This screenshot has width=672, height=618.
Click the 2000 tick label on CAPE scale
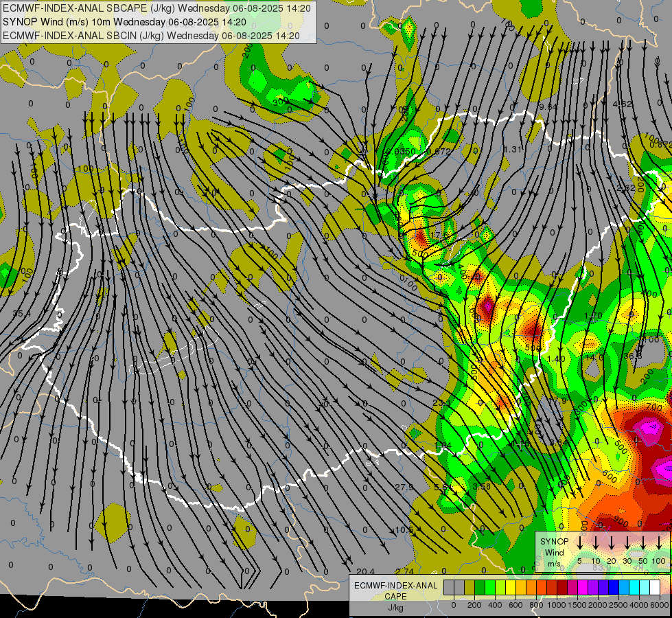[x=598, y=605]
